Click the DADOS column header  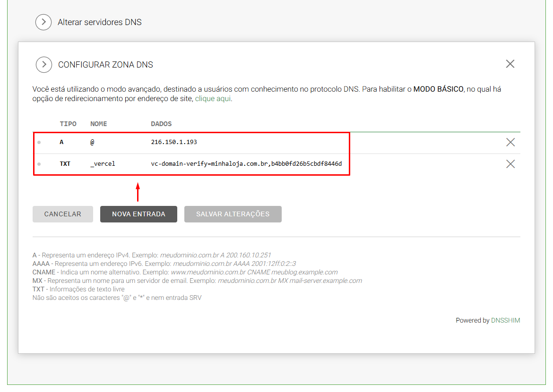(161, 124)
